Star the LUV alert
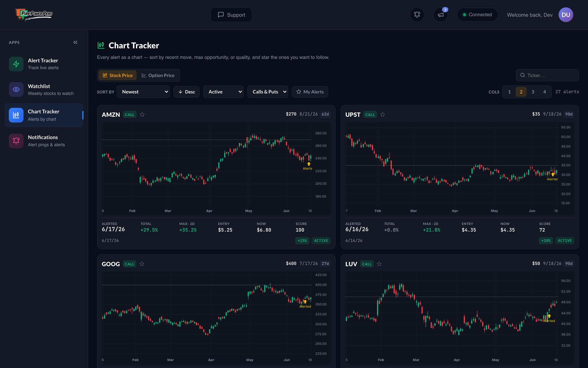The height and width of the screenshot is (368, 588). tap(379, 264)
